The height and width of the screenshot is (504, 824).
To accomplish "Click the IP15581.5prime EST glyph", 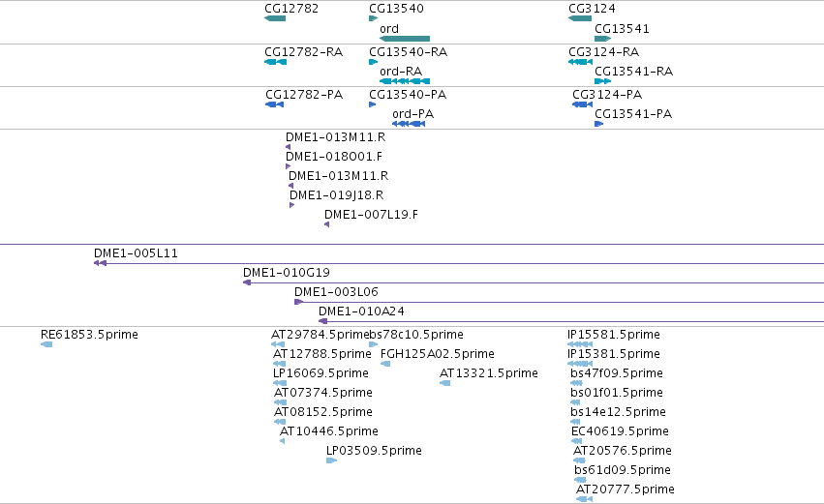I will pyautogui.click(x=580, y=344).
